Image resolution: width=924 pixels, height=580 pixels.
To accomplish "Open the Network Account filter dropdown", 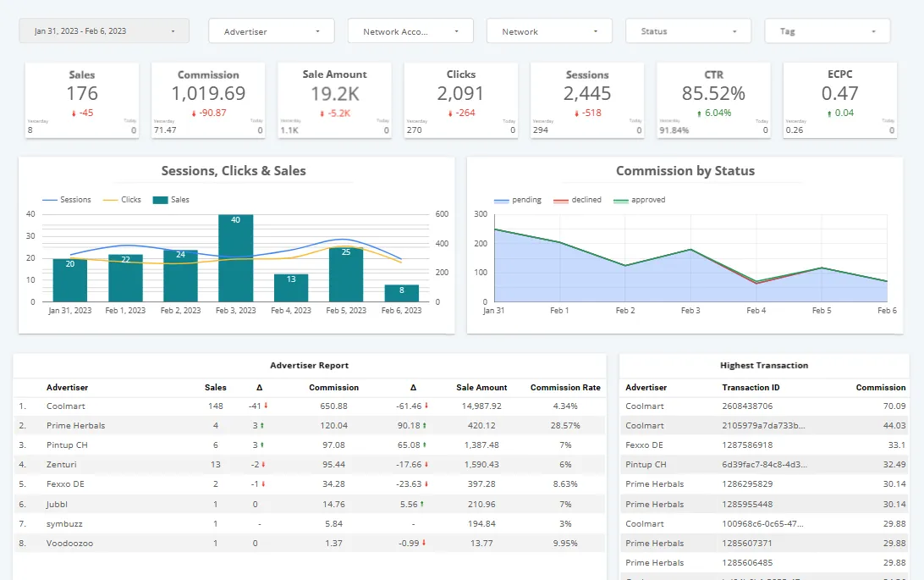I will [410, 31].
